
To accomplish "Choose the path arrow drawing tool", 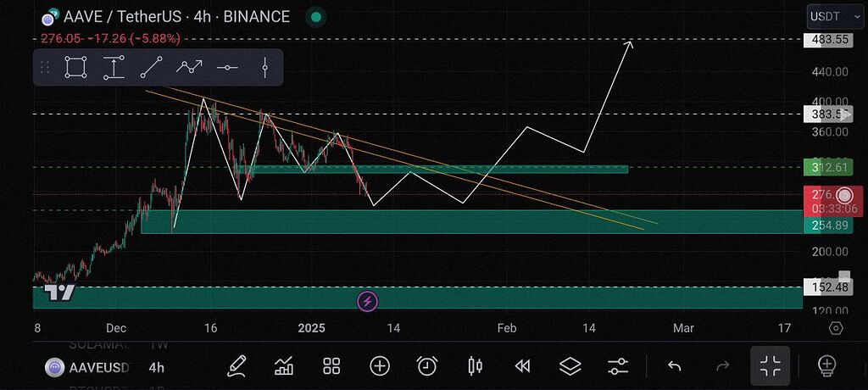I will pos(189,68).
